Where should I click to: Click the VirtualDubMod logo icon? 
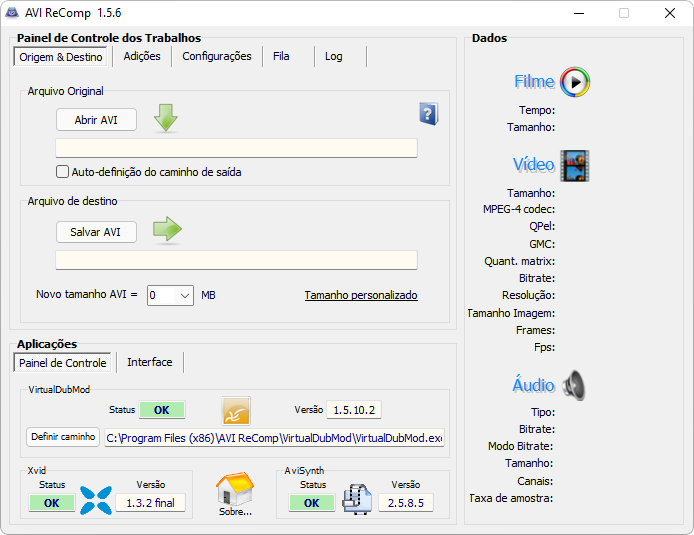point(236,410)
